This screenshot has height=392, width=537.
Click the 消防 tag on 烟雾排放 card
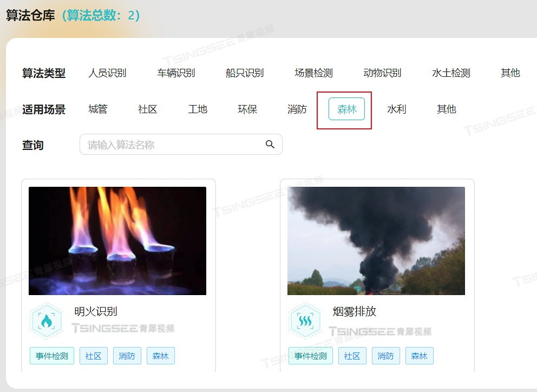point(386,356)
